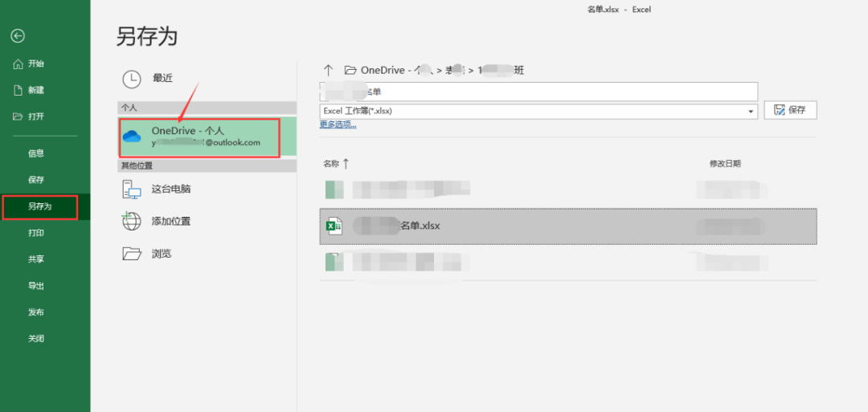Open the 共享 page
This screenshot has height=412, width=868.
click(x=36, y=259)
